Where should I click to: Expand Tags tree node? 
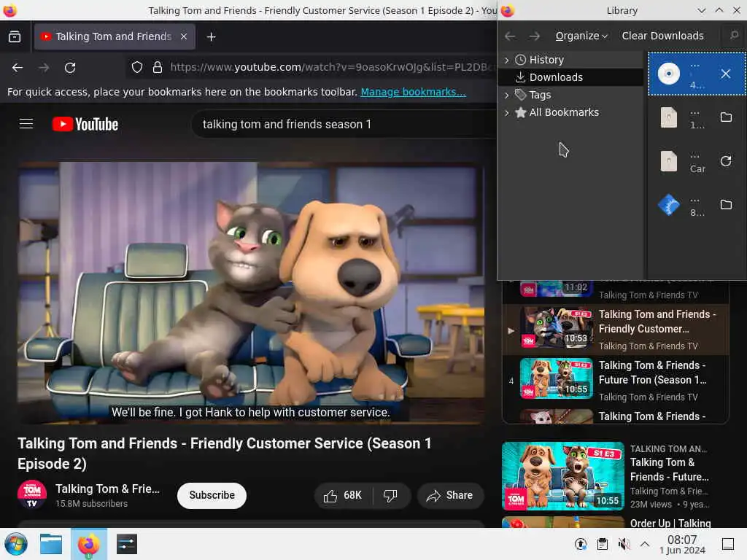[506, 96]
